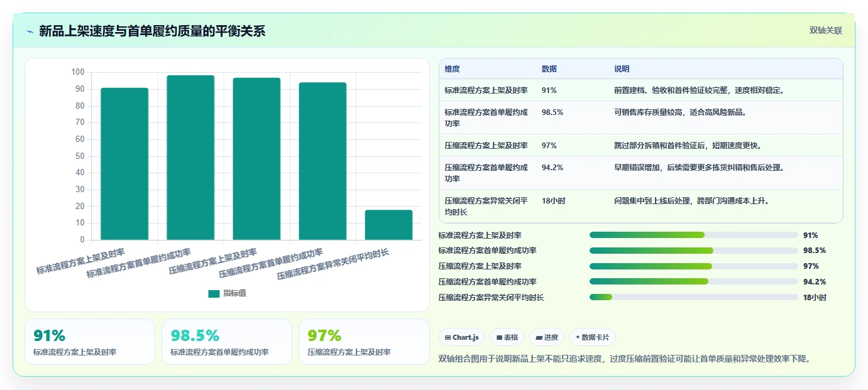This screenshot has width=868, height=390.
Task: Click the 标准流程方案首单履约成功率 chart bar
Action: click(x=190, y=158)
